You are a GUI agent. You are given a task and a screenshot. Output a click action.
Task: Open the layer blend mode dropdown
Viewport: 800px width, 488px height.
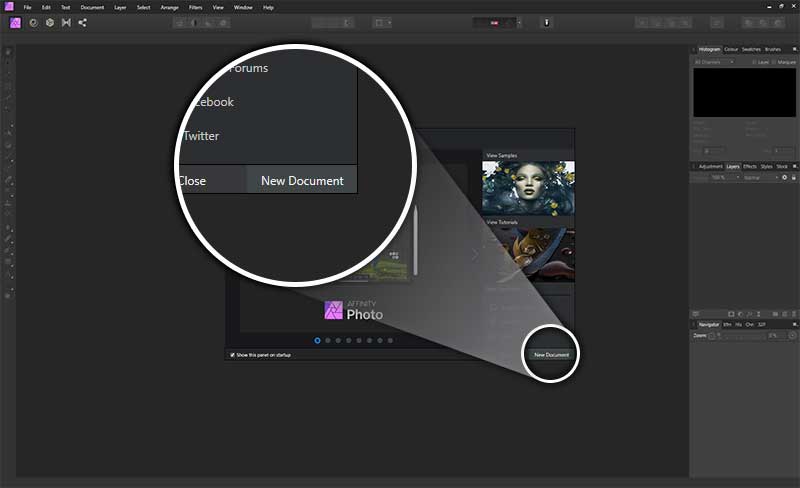click(760, 177)
